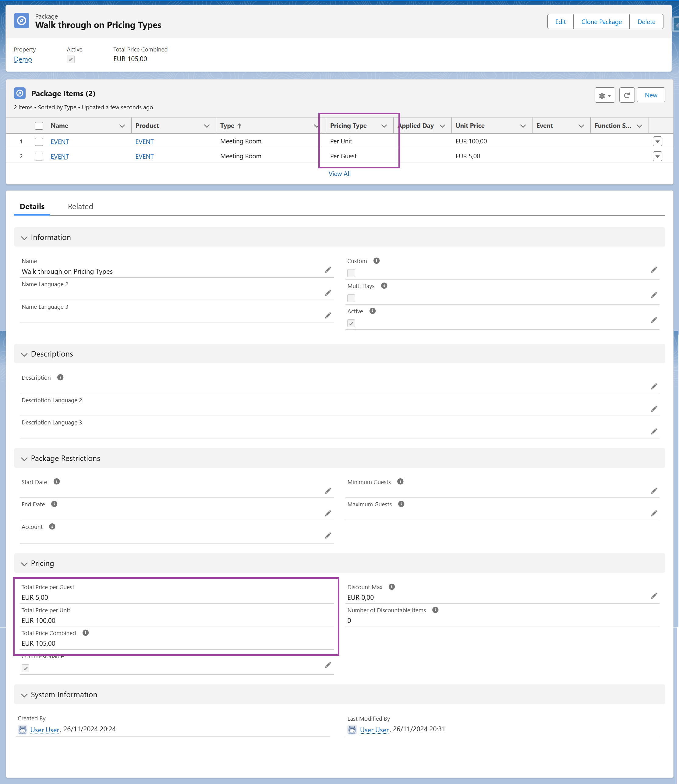Open the Name column dropdown
This screenshot has width=679, height=784.
pyautogui.click(x=122, y=126)
